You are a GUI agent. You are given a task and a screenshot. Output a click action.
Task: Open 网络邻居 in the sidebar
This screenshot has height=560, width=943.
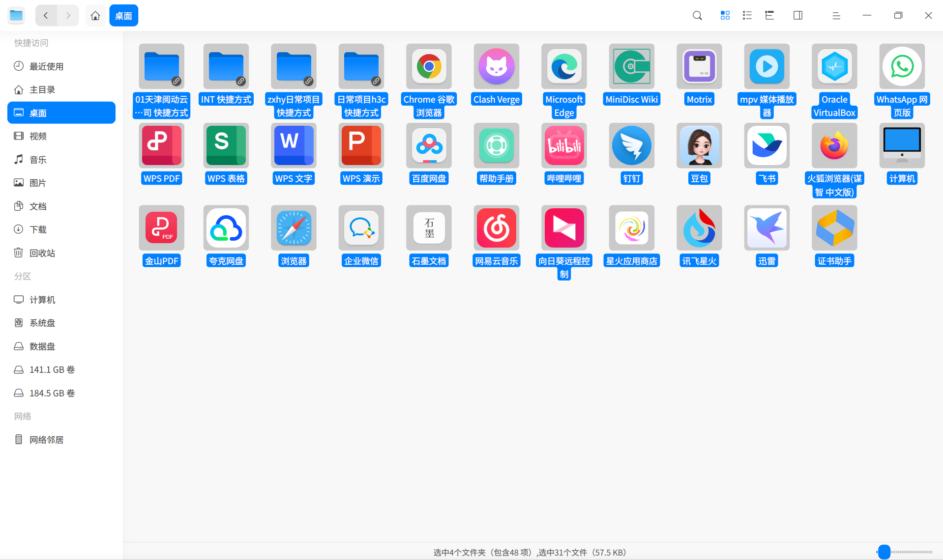(61, 440)
